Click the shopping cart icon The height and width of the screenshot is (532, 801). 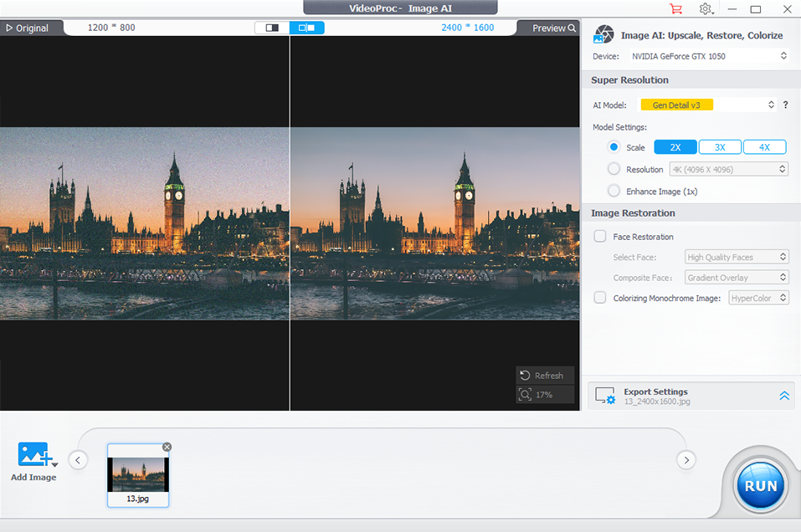click(x=675, y=9)
